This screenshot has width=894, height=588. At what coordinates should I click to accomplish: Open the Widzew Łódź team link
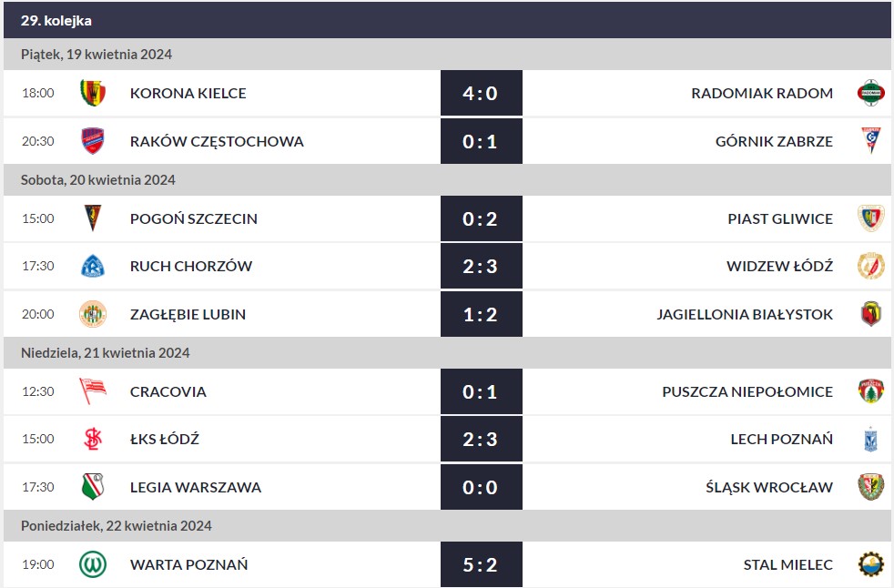[779, 267]
